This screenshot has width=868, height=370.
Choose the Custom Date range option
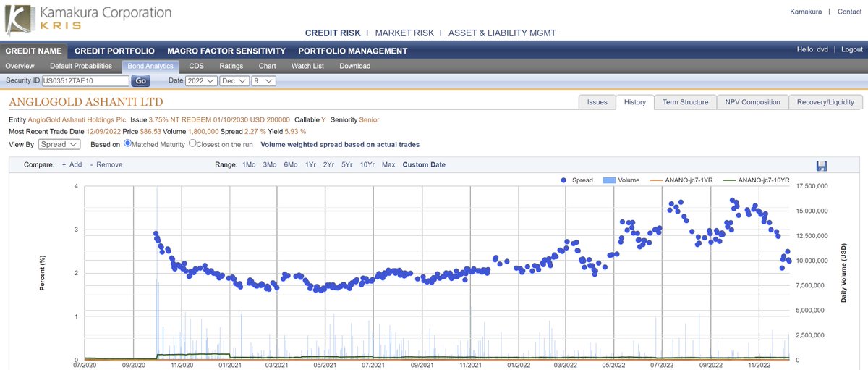click(x=424, y=164)
